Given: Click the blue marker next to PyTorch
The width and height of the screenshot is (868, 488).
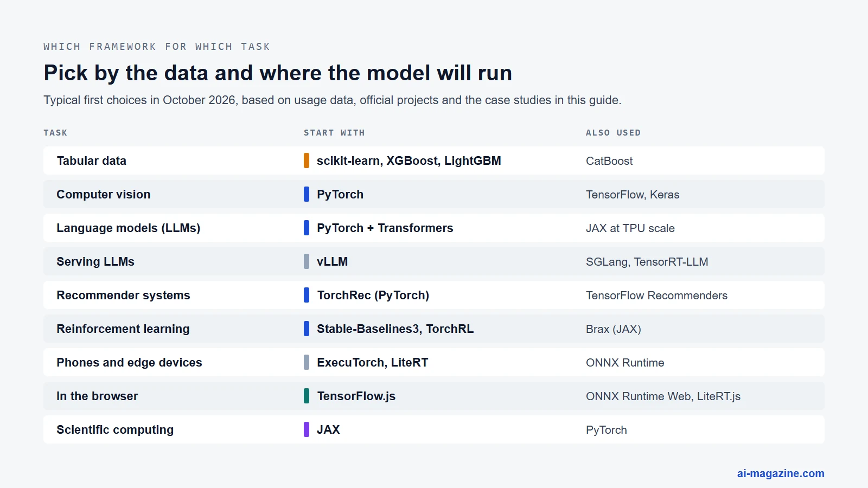Looking at the screenshot, I should [307, 194].
